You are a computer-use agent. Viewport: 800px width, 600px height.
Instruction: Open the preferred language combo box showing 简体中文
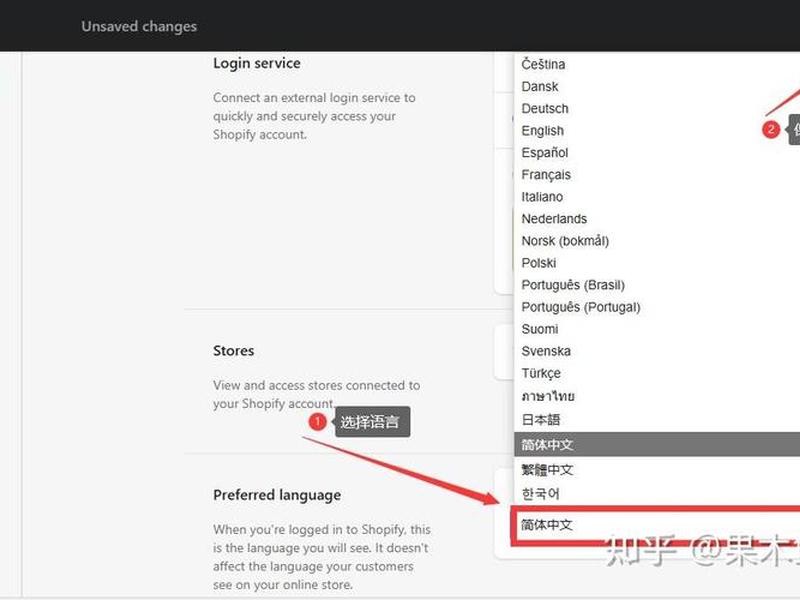click(656, 525)
